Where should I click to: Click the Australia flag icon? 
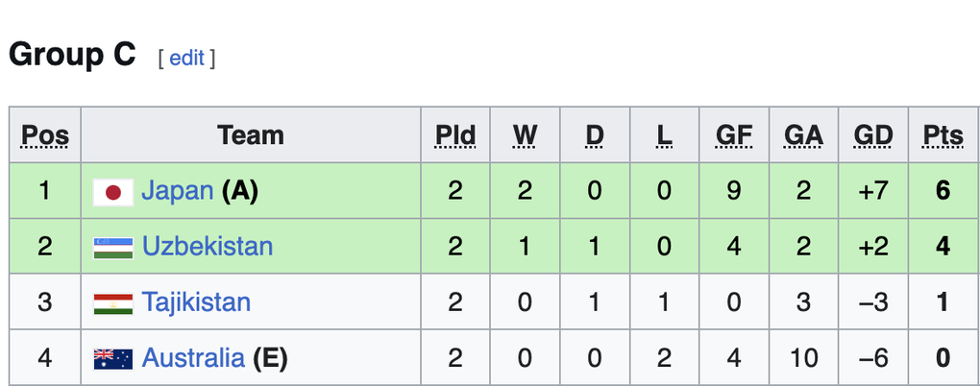(x=112, y=359)
